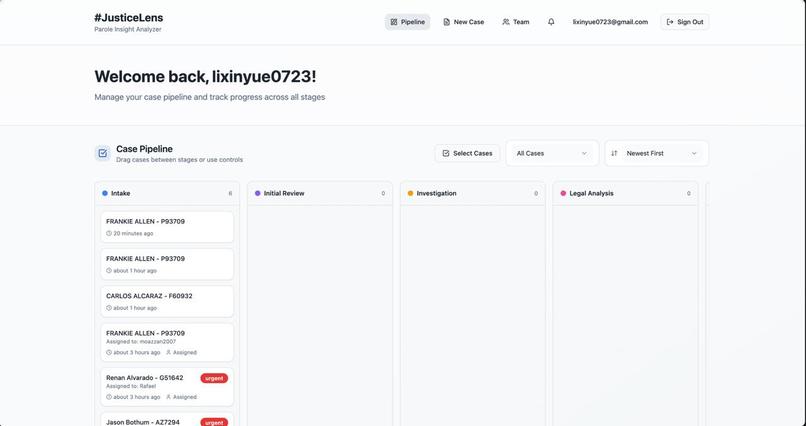Click the purple dot beside Initial Review

pyautogui.click(x=258, y=193)
